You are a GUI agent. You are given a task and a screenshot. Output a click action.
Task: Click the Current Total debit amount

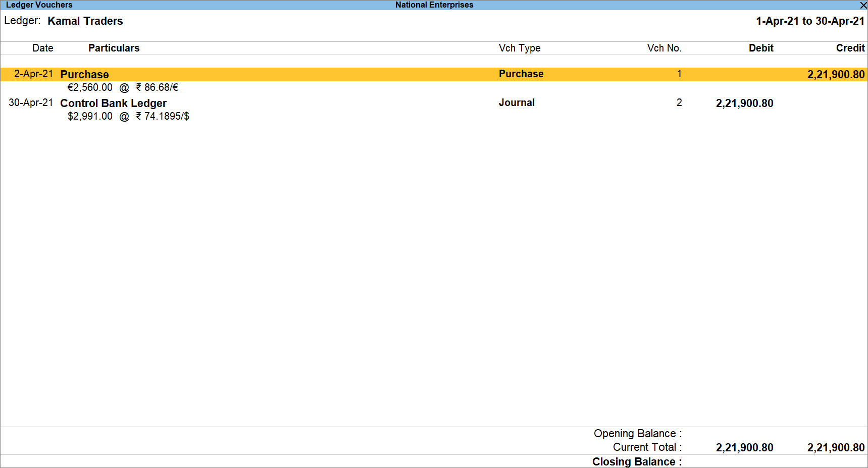click(x=744, y=448)
